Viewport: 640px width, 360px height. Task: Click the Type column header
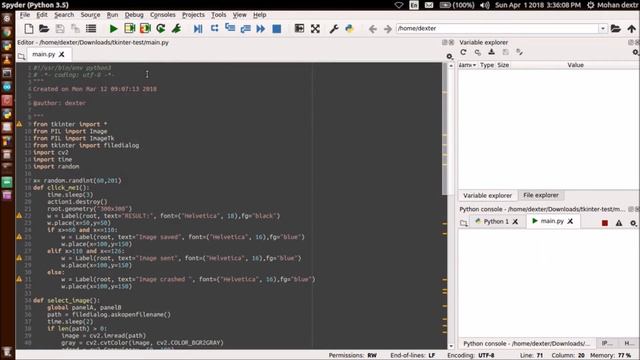pyautogui.click(x=487, y=65)
